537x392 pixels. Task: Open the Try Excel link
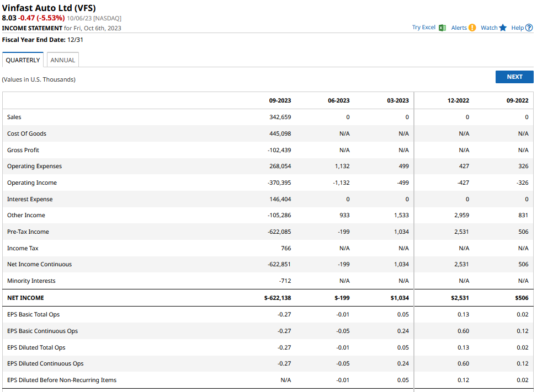(423, 28)
